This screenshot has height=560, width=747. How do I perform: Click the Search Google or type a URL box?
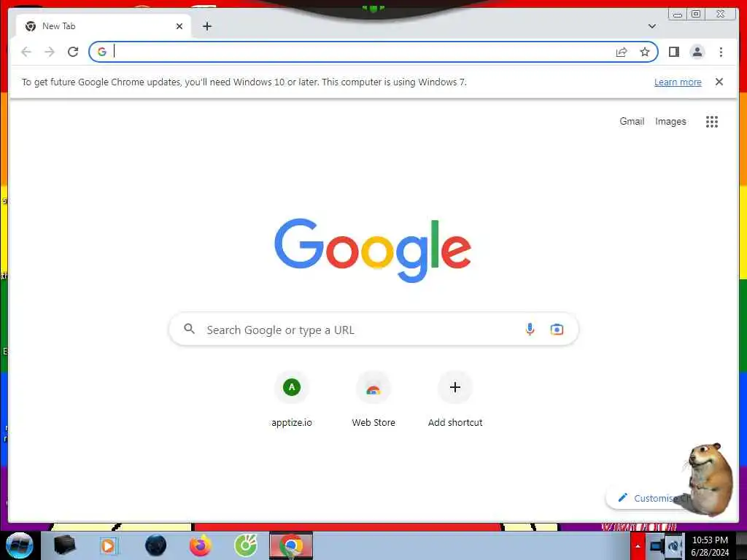(373, 330)
